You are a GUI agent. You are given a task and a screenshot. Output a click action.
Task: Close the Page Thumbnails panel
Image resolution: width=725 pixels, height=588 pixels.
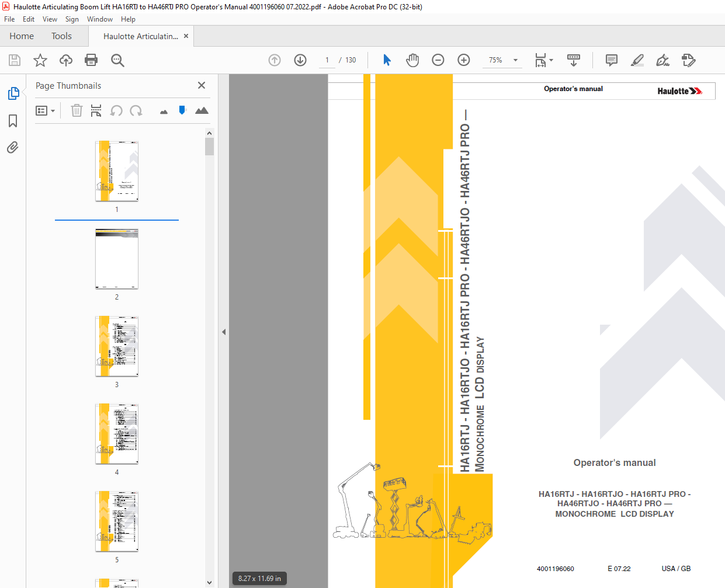tap(202, 85)
